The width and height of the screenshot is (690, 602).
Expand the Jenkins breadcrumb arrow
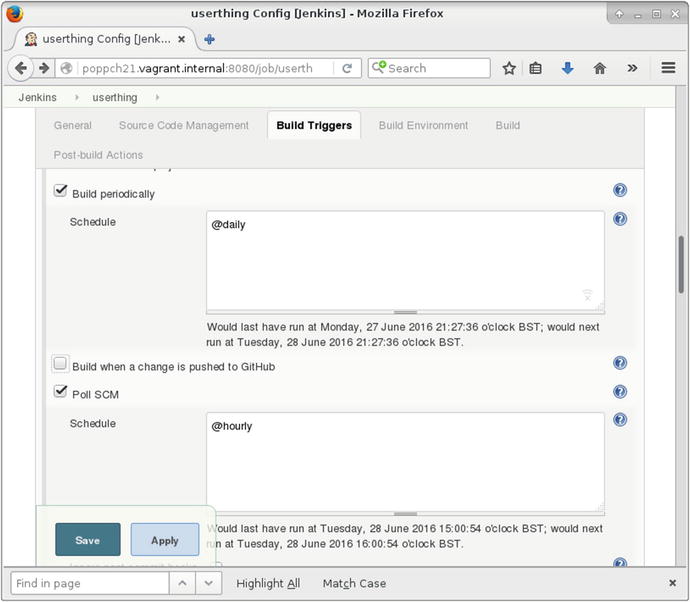click(x=77, y=97)
